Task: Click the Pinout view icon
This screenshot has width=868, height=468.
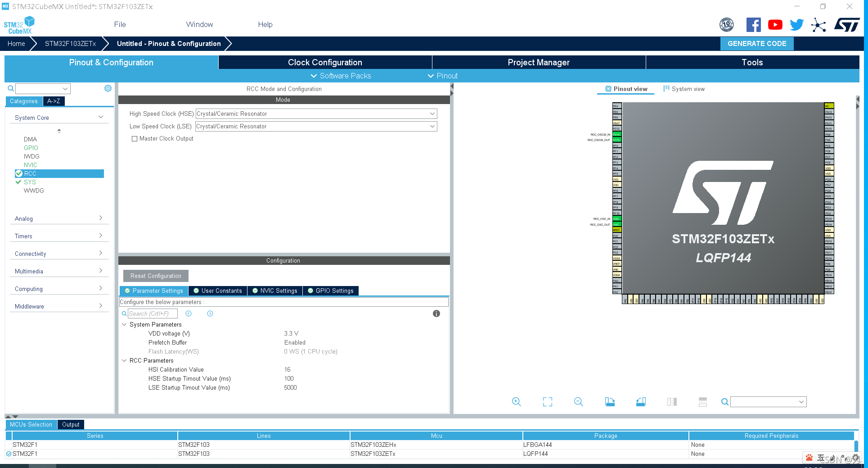Action: click(608, 89)
